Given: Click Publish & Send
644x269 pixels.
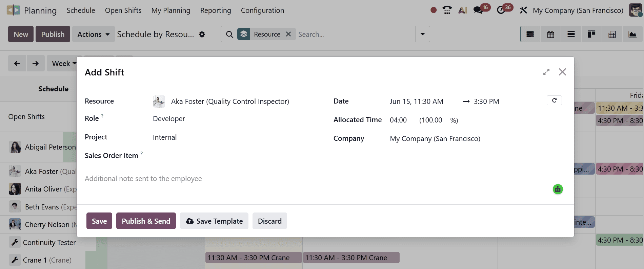Looking at the screenshot, I should (146, 221).
